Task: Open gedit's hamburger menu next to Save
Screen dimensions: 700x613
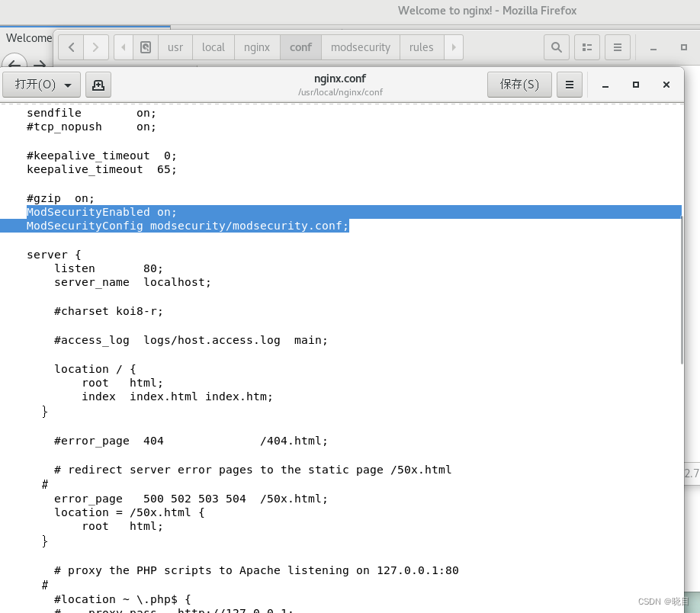Action: coord(569,84)
